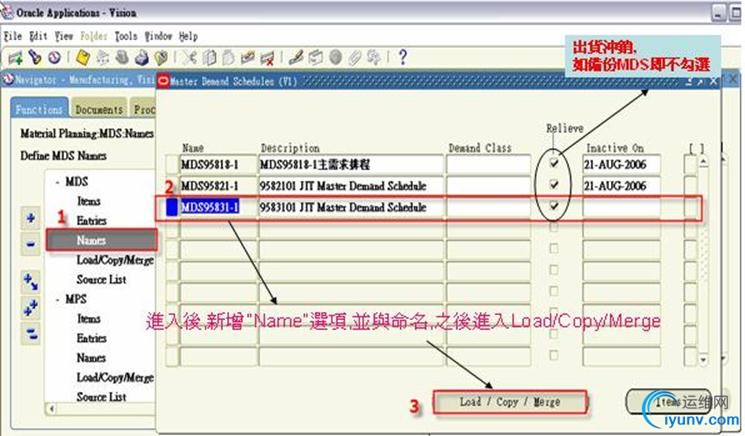Click the Next Step toolbar icon
The width and height of the screenshot is (745, 436).
click(x=102, y=57)
